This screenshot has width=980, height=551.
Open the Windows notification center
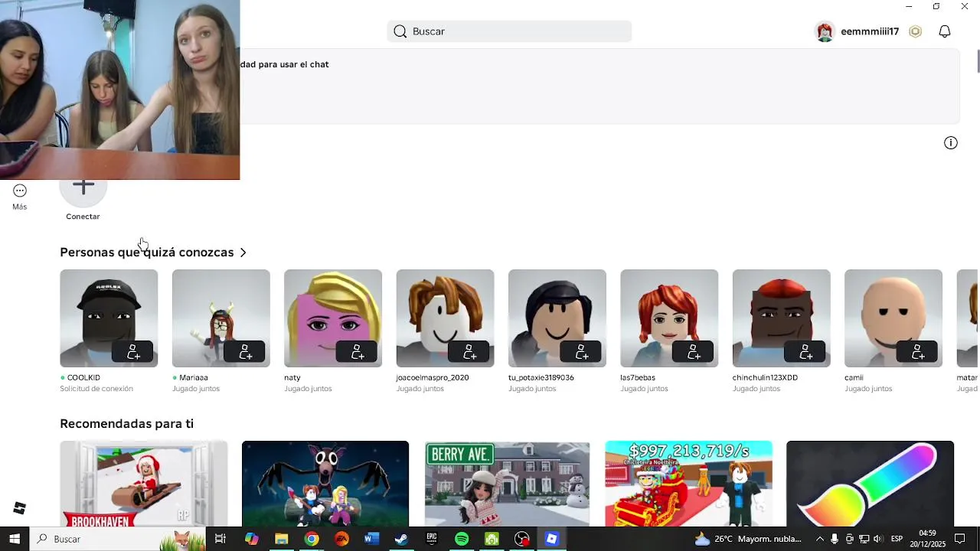(x=960, y=539)
